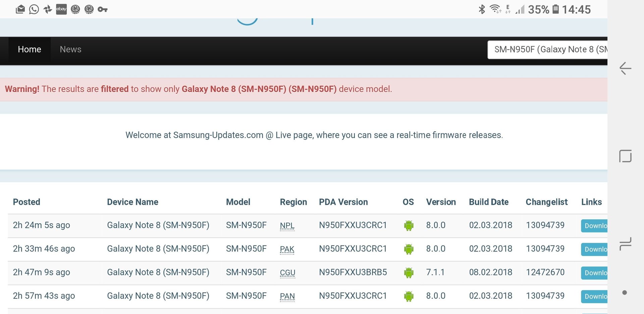Click the Device Name column header
The width and height of the screenshot is (644, 314).
(132, 202)
